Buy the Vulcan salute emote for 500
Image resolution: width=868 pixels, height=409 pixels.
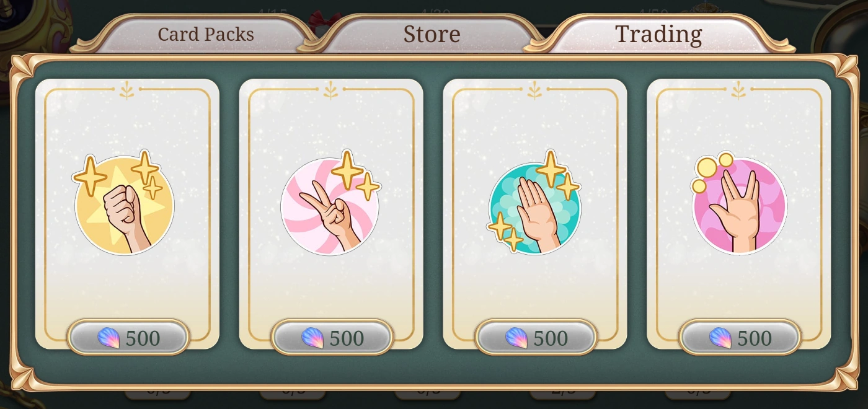point(740,338)
